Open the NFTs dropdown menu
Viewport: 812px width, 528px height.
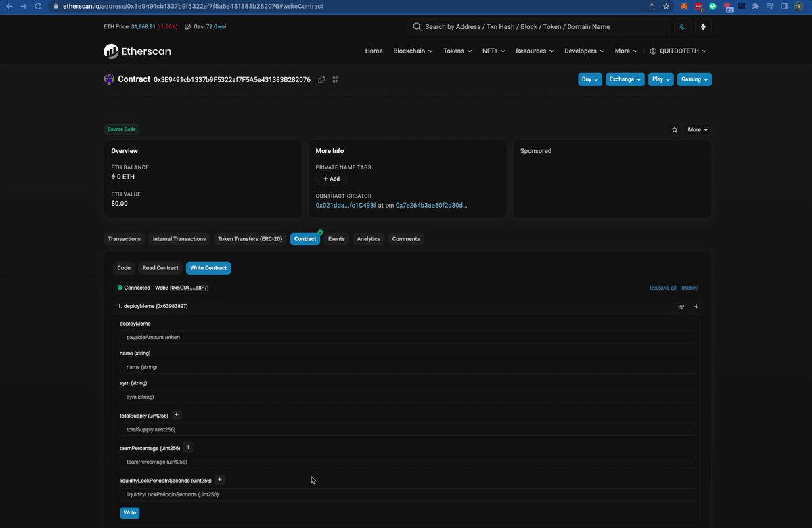tap(494, 51)
